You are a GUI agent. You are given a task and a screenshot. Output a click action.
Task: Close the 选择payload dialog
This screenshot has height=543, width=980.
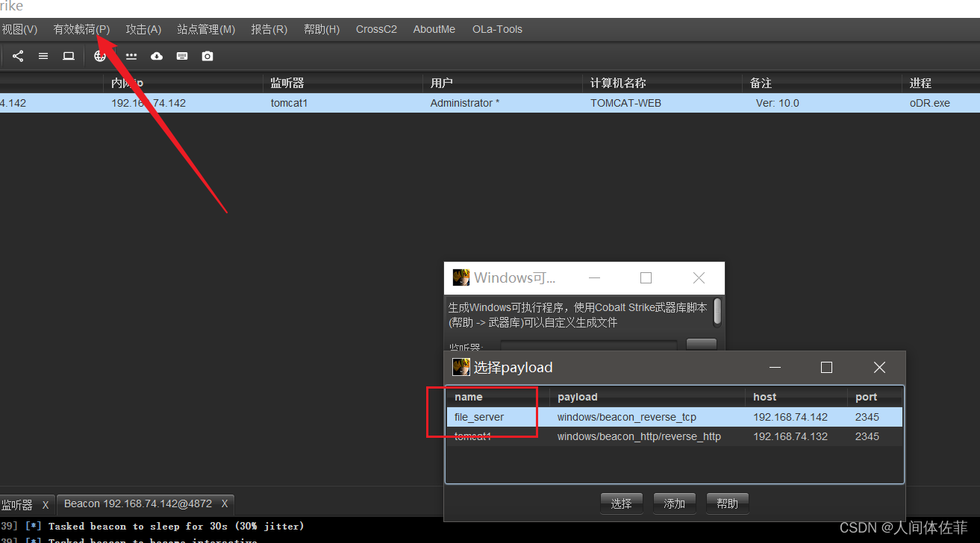[879, 367]
